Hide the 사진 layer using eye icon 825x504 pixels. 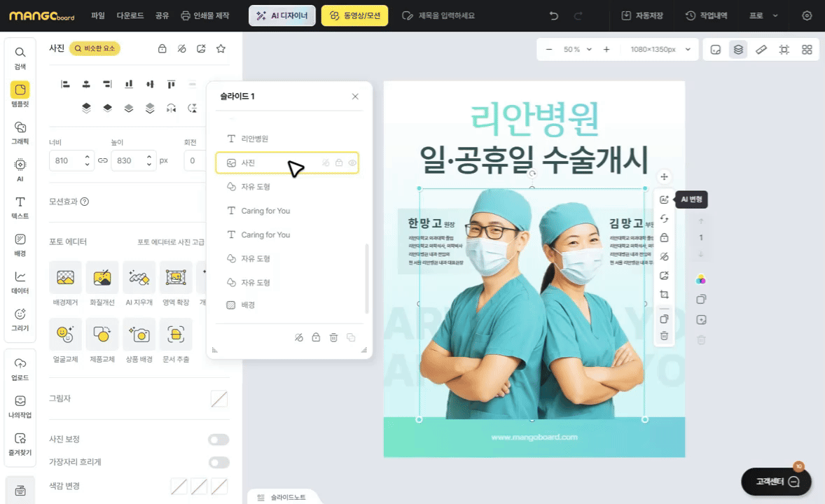(x=352, y=163)
